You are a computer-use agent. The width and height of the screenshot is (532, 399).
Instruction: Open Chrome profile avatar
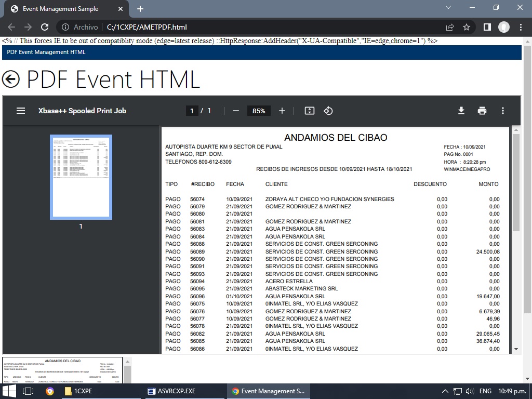[x=504, y=27]
